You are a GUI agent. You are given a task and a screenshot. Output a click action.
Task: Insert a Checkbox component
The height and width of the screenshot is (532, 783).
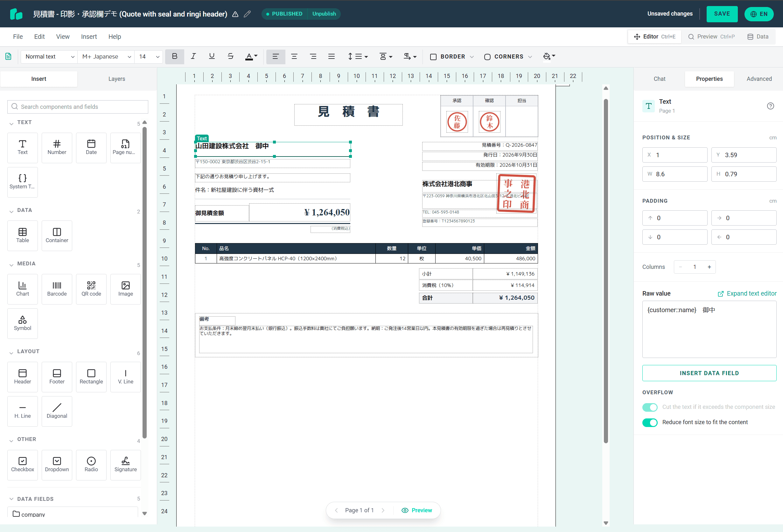click(23, 465)
